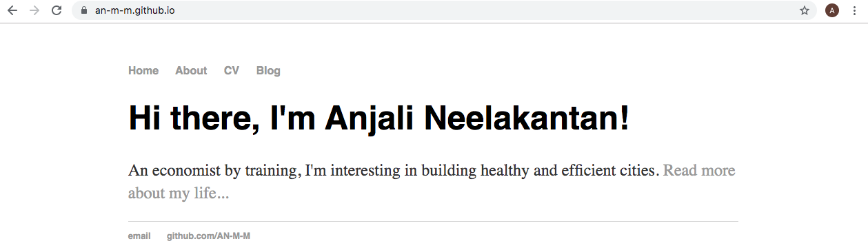Visit the github.com/AN-M-M footer link
Image resolution: width=868 pixels, height=250 pixels.
click(208, 236)
